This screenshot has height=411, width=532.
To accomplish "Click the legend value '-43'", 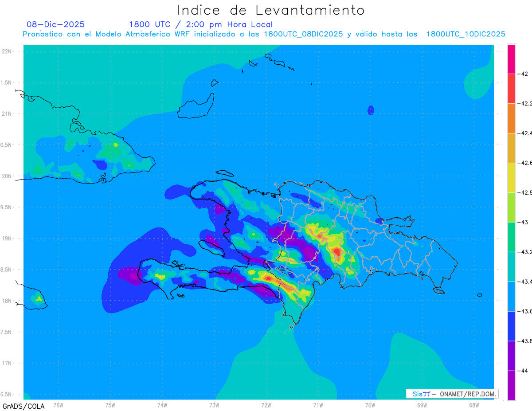I will point(523,222).
